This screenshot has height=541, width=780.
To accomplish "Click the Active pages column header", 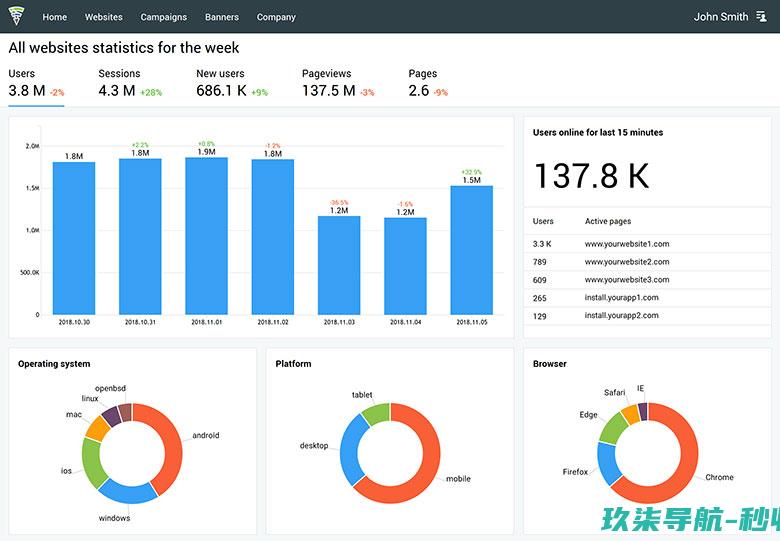I will click(x=608, y=221).
